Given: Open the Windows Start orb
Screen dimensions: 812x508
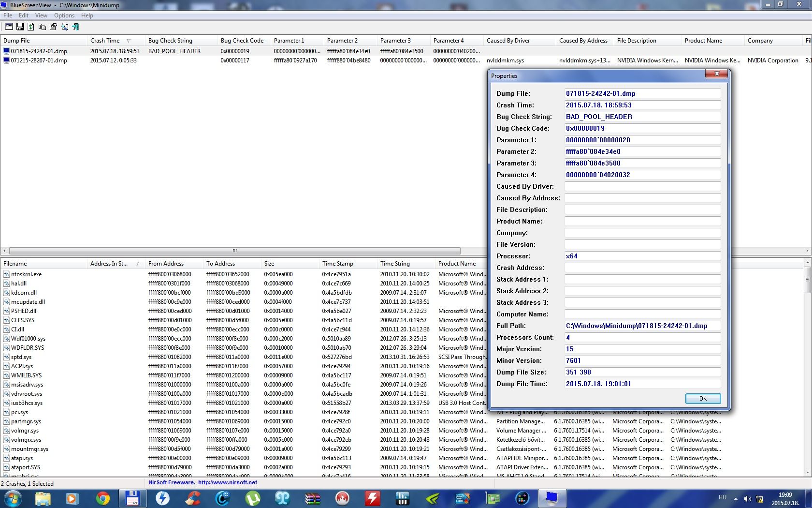Looking at the screenshot, I should tap(13, 498).
